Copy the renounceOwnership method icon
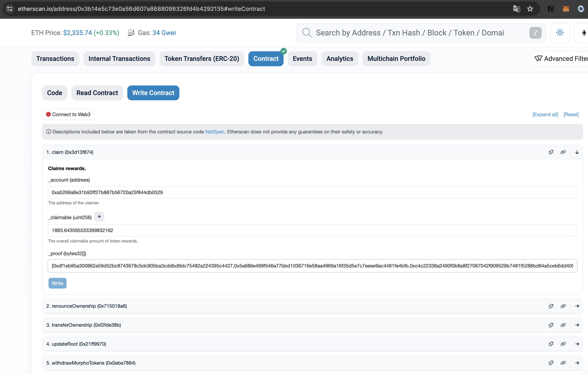Screen dimensions: 588x374 pos(551,306)
